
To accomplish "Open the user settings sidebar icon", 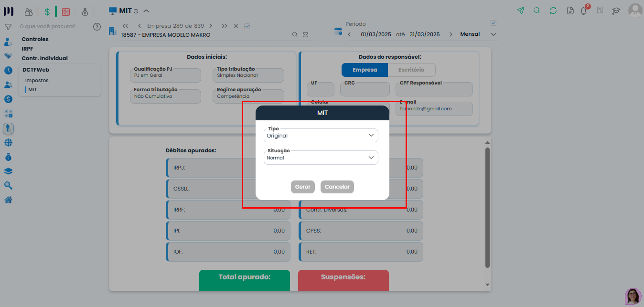I will click(8, 42).
